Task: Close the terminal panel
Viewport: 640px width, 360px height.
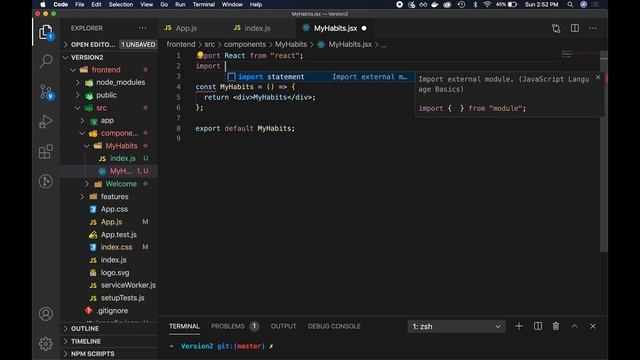Action: point(593,326)
